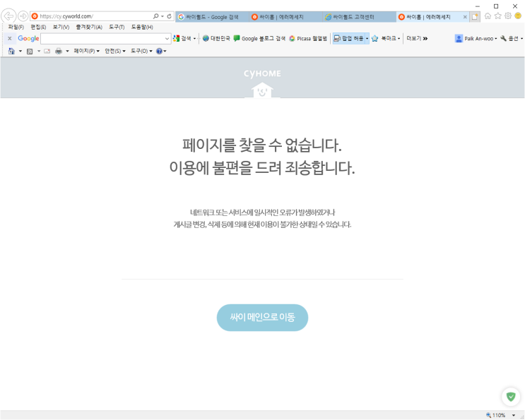Open a new tab with the new-tab button
Viewport: 525px width, 420px height.
pyautogui.click(x=475, y=17)
